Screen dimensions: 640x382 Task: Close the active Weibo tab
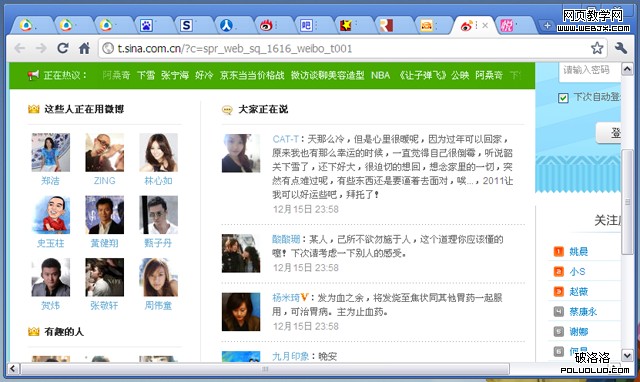click(x=485, y=25)
